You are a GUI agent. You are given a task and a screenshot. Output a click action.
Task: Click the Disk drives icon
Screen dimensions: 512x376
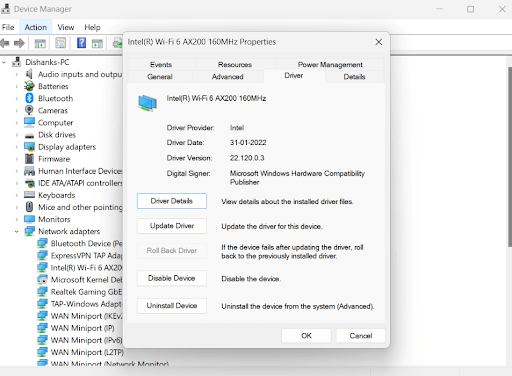point(29,135)
